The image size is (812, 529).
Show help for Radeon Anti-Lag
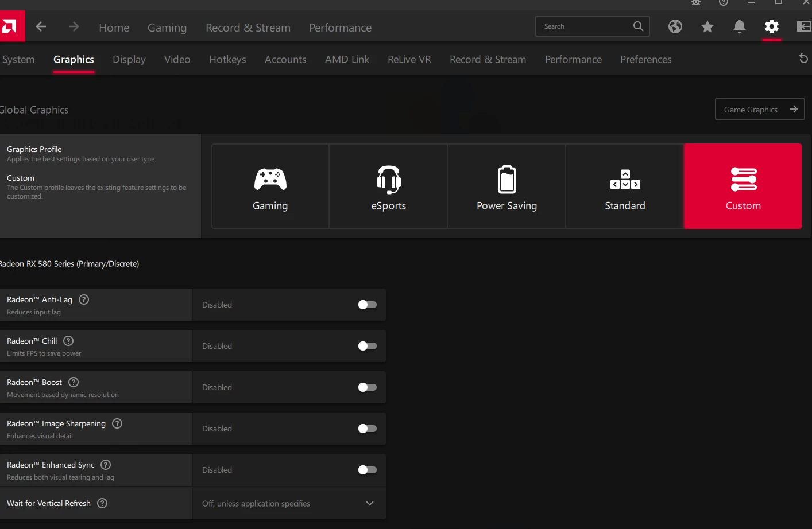pyautogui.click(x=84, y=299)
